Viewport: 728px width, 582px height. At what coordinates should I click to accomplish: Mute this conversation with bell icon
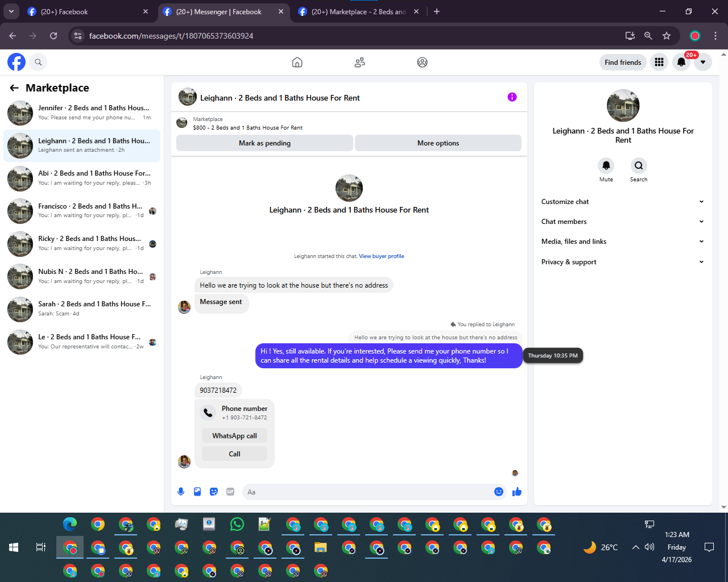coord(606,165)
